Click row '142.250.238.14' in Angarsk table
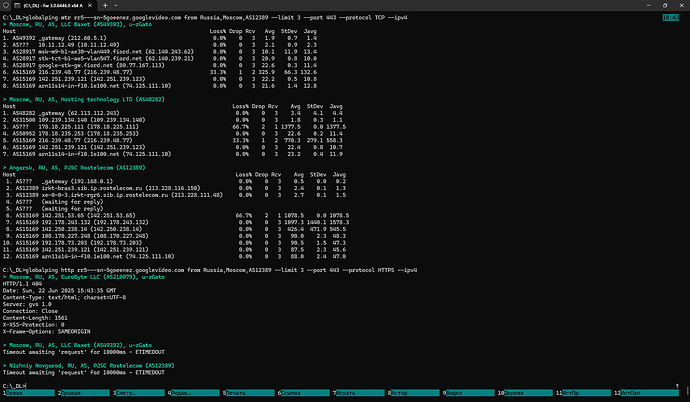 click(x=176, y=229)
